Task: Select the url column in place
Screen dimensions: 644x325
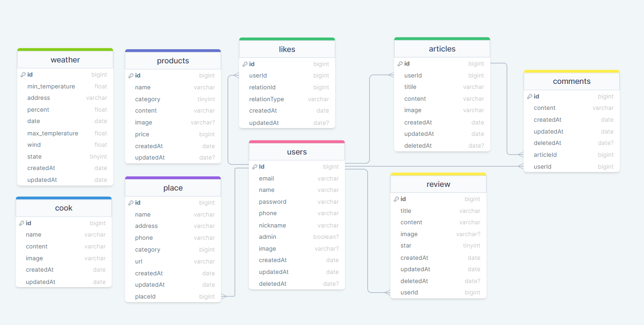Action: [173, 262]
